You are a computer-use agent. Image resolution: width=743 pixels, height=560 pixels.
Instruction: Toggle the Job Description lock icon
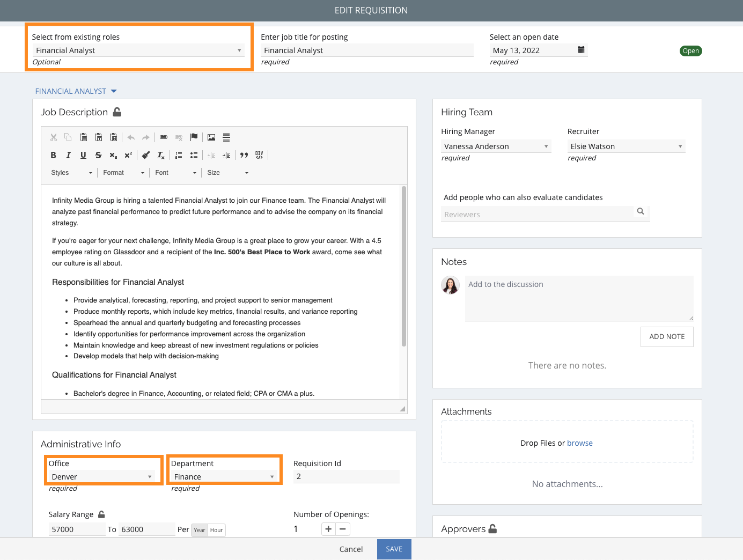117,112
